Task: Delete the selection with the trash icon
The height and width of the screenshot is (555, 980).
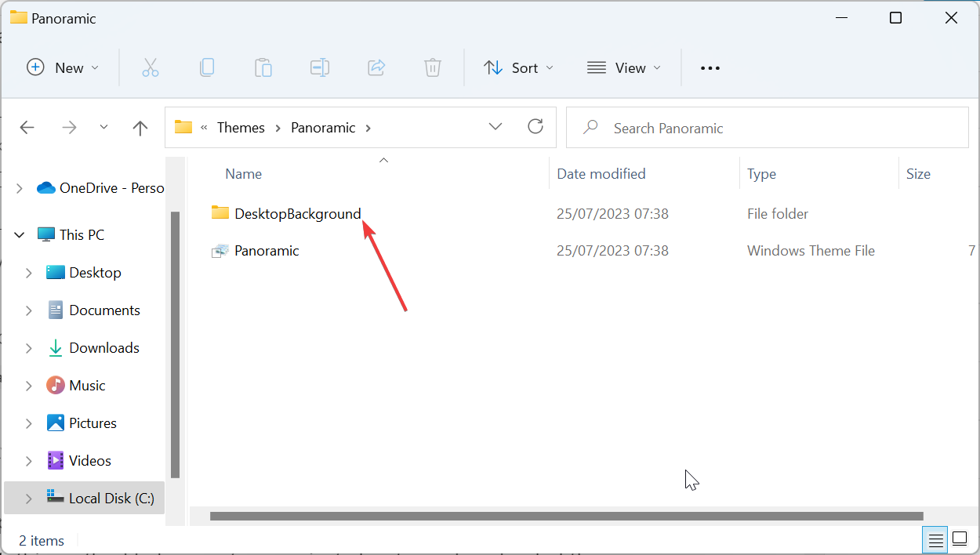Action: click(433, 67)
